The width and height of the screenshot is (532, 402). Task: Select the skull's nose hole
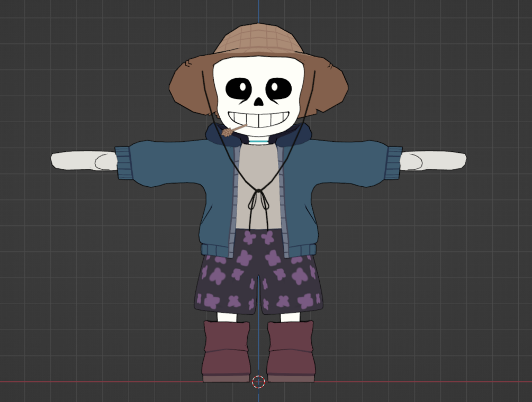258,102
